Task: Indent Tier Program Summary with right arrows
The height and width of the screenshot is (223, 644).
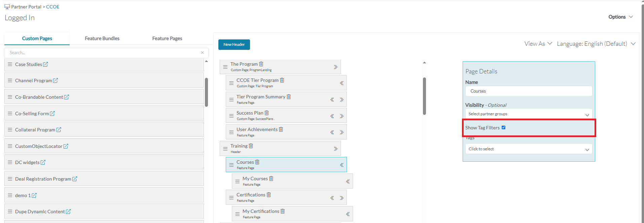Action: click(342, 100)
